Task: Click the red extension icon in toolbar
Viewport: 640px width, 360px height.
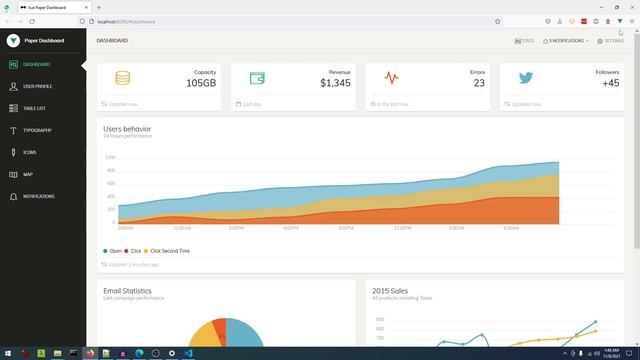Action: tap(584, 21)
